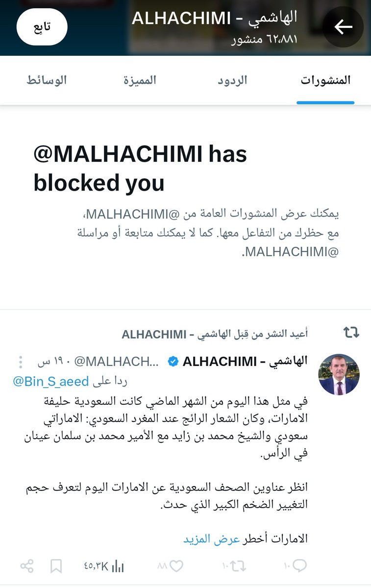Open the @Bin_S_aeed mention link
The height and width of the screenshot is (588, 371).
[x=50, y=381]
